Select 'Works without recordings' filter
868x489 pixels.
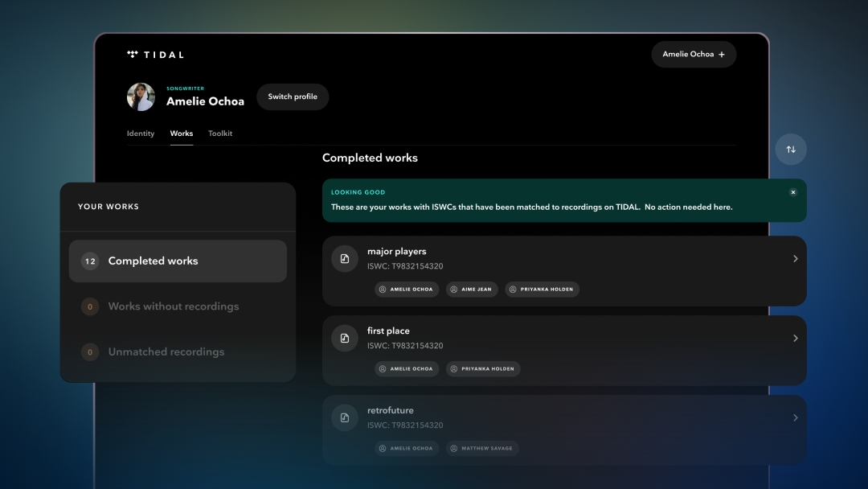click(174, 306)
